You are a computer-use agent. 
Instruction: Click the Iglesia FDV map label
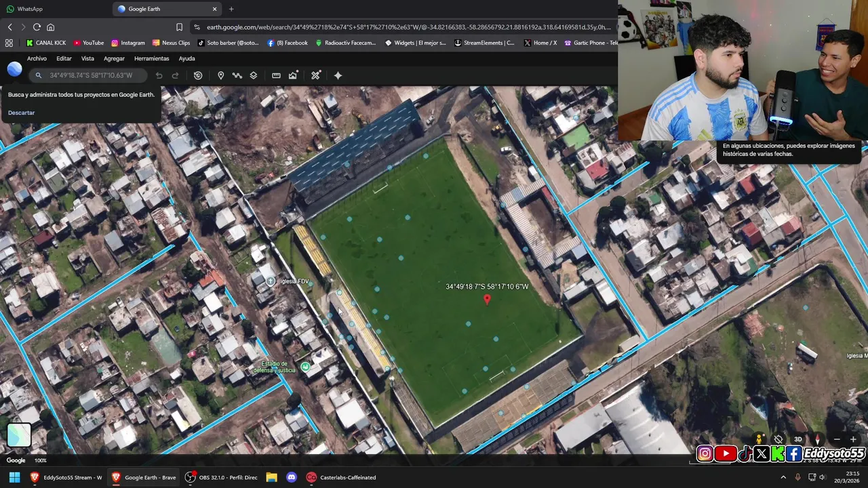click(294, 281)
